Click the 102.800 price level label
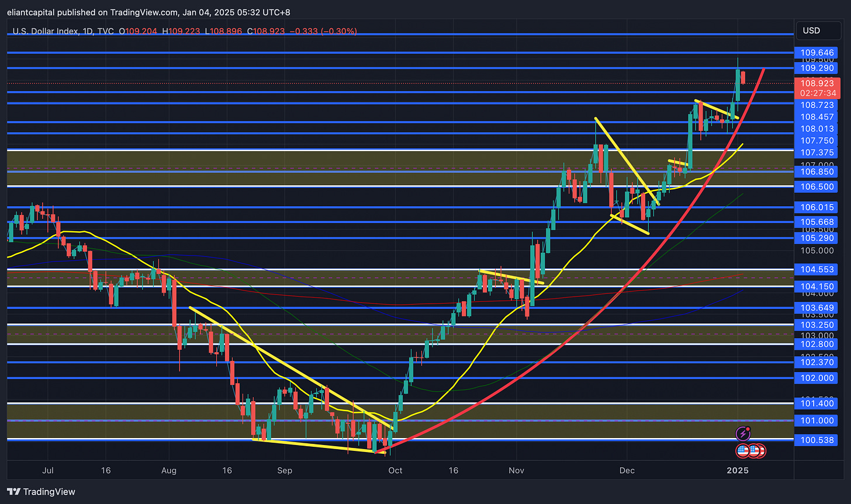This screenshot has width=851, height=504. [x=817, y=345]
